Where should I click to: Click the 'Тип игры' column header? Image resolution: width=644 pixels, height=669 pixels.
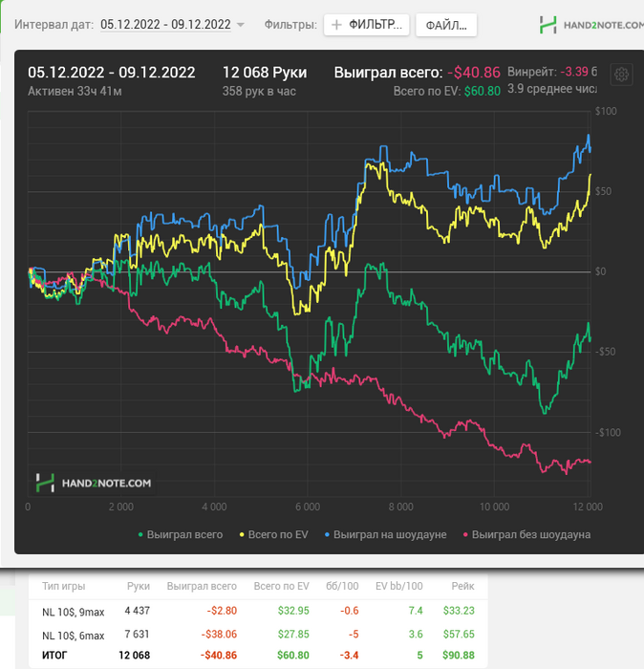tap(64, 586)
